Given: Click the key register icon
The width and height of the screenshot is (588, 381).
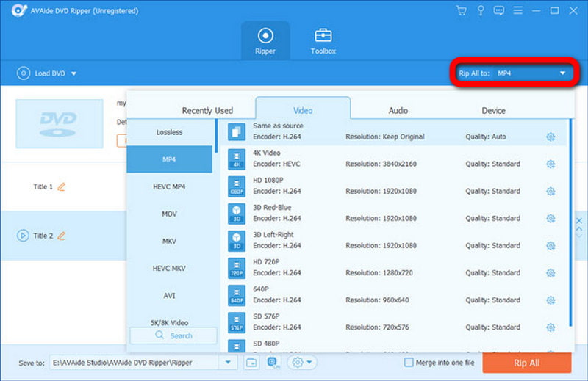Looking at the screenshot, I should pyautogui.click(x=480, y=11).
